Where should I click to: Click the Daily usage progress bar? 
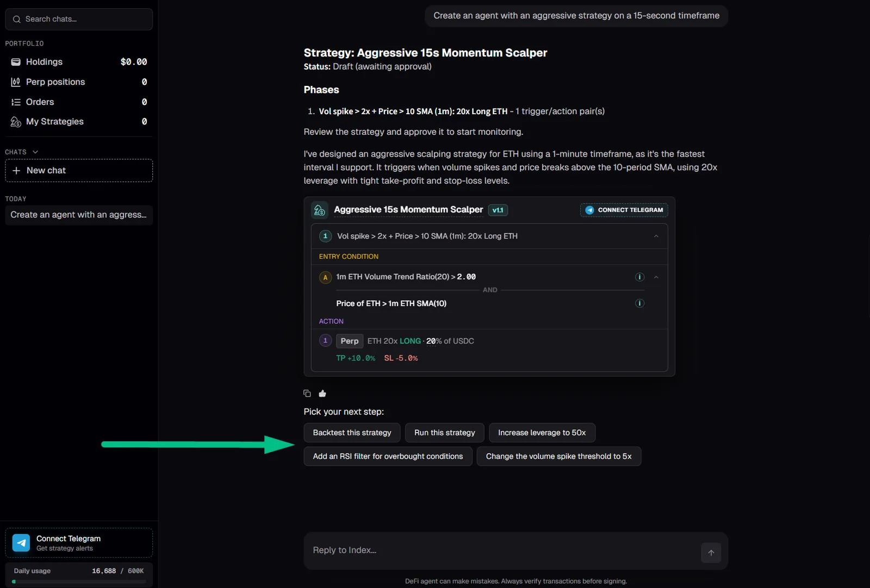(x=79, y=581)
